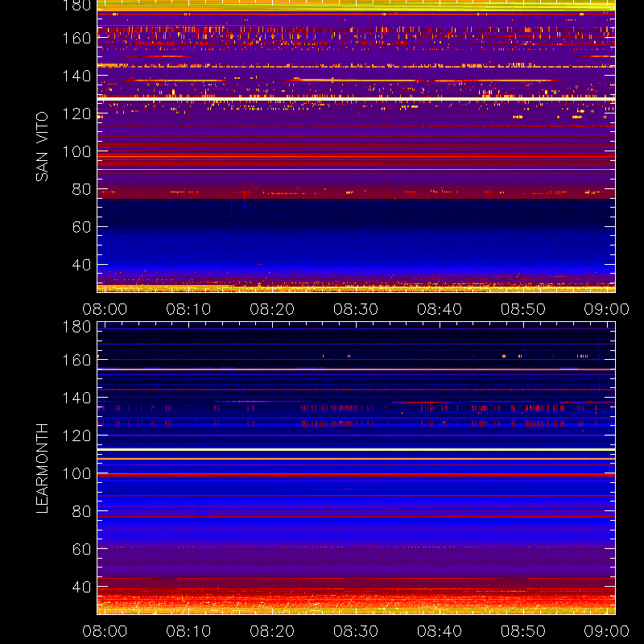The height and width of the screenshot is (644, 644).
Task: Select the 40 frequency label on San Vito plot
Action: (x=81, y=265)
